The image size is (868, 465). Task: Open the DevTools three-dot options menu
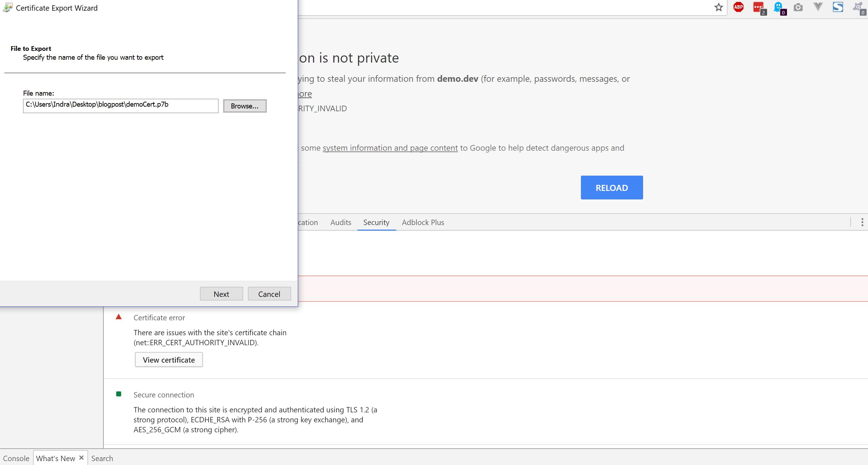click(x=862, y=222)
